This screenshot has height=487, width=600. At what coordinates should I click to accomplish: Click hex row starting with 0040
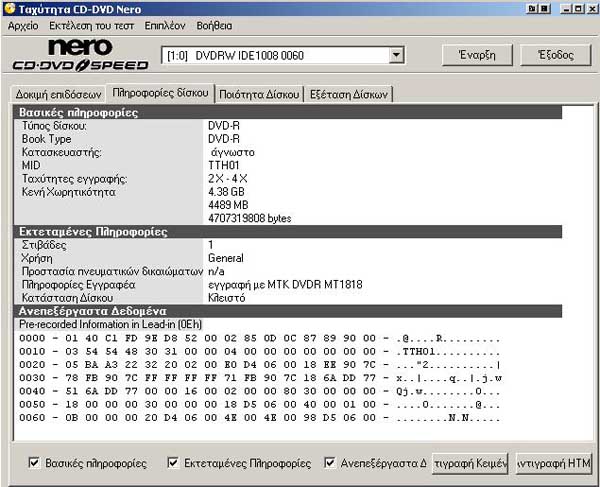pos(259,391)
